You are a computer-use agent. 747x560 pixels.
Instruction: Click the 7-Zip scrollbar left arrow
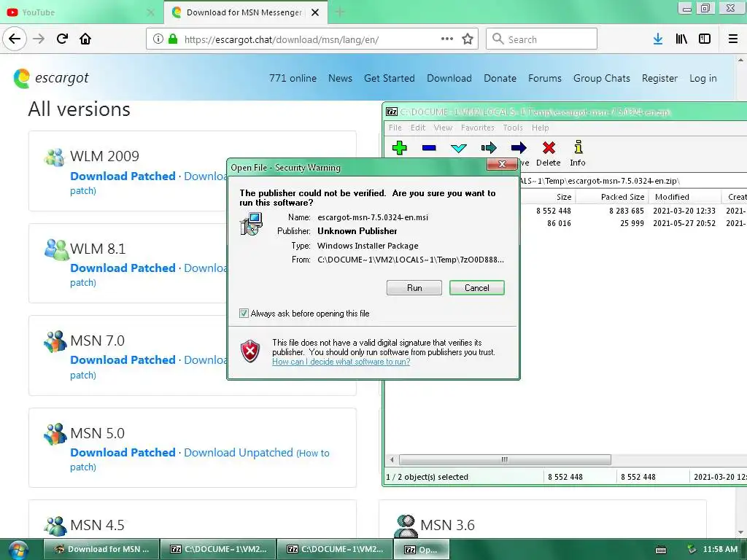[392, 459]
